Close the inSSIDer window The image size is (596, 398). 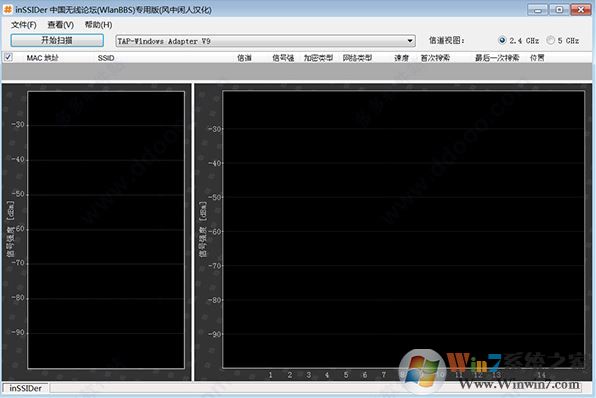581,10
